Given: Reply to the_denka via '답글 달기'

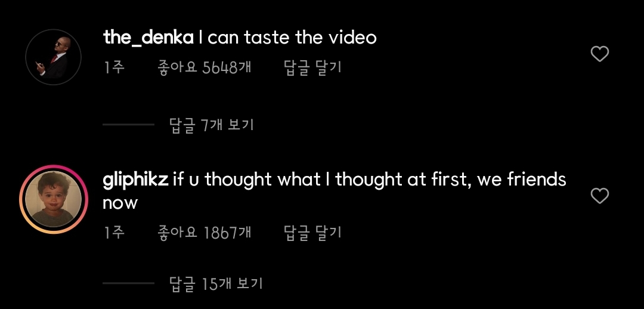Looking at the screenshot, I should [x=312, y=67].
